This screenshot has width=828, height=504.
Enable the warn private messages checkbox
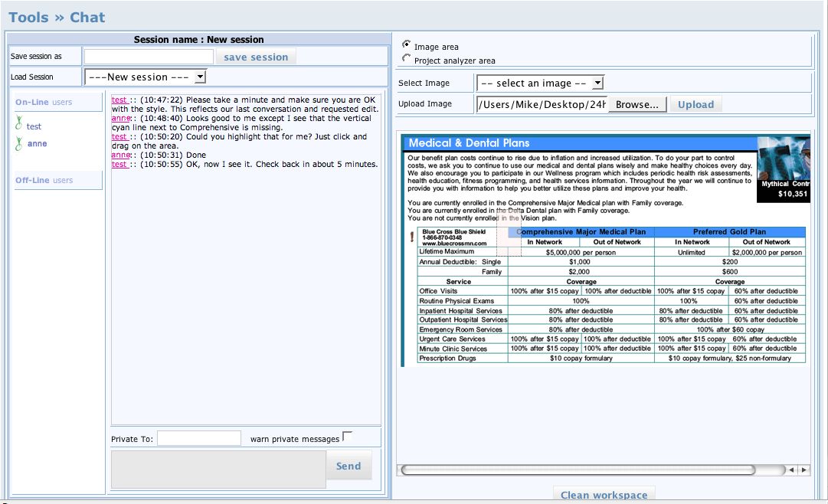click(x=347, y=437)
